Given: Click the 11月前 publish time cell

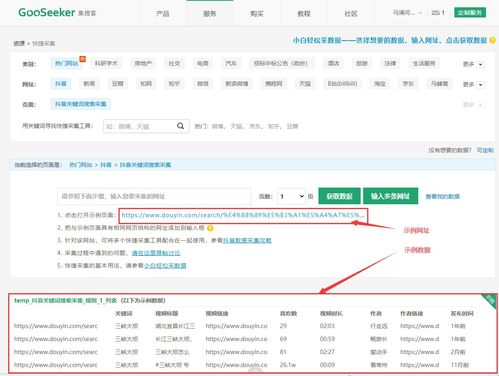Looking at the screenshot, I should [460, 365].
